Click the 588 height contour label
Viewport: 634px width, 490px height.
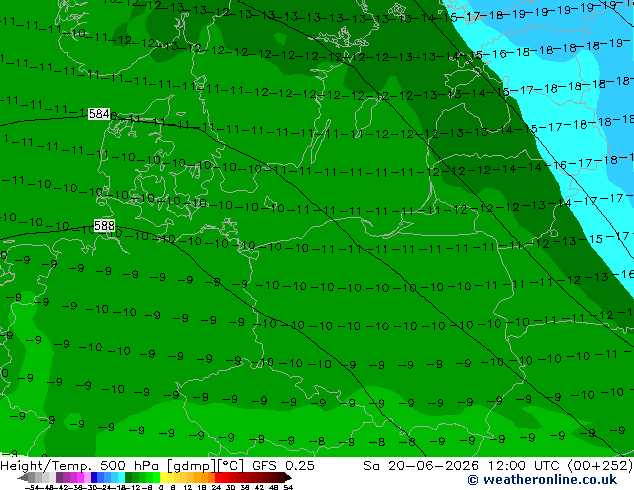point(104,225)
